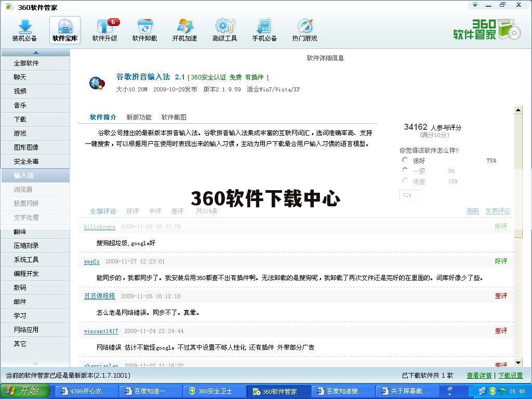532x399 pixels.
Task: Open the 装机必备 toolbar icon
Action: [x=24, y=31]
